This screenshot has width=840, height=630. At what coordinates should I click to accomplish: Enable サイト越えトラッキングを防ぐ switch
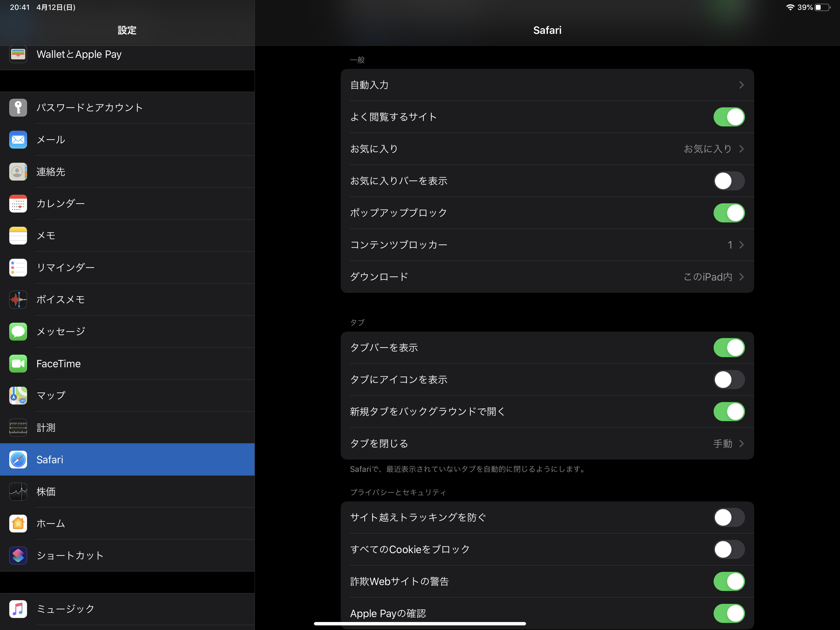pyautogui.click(x=729, y=517)
